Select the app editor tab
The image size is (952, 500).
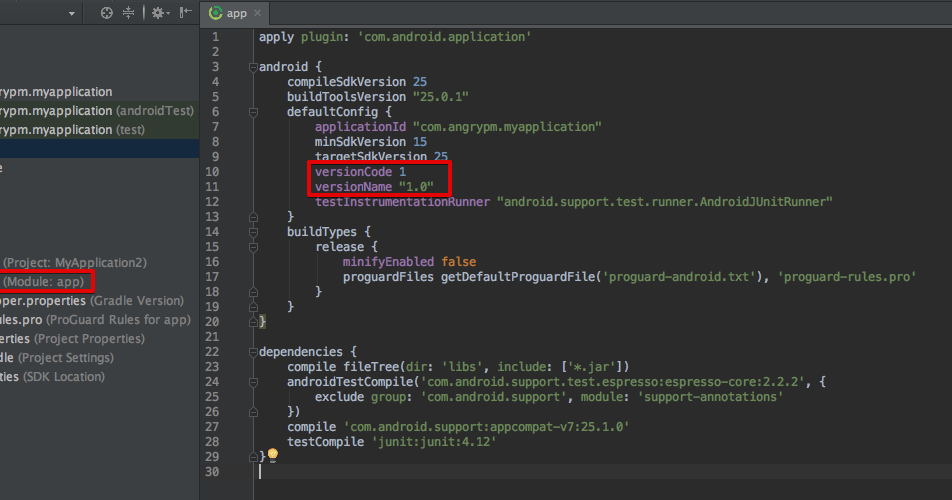[235, 13]
